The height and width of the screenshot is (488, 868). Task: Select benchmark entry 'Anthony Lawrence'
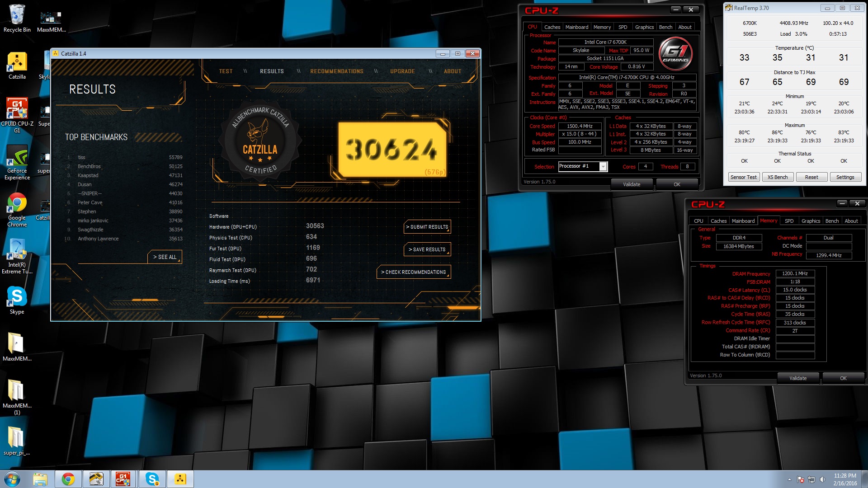(x=125, y=239)
